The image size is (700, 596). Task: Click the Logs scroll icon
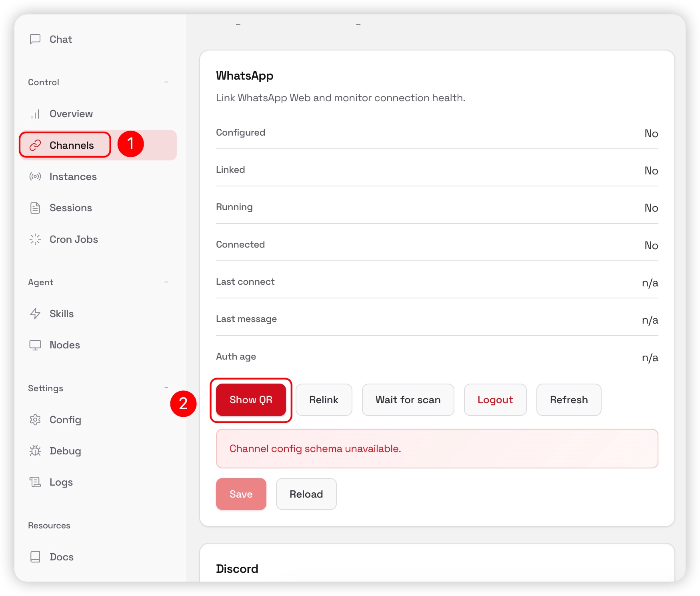[x=35, y=482]
